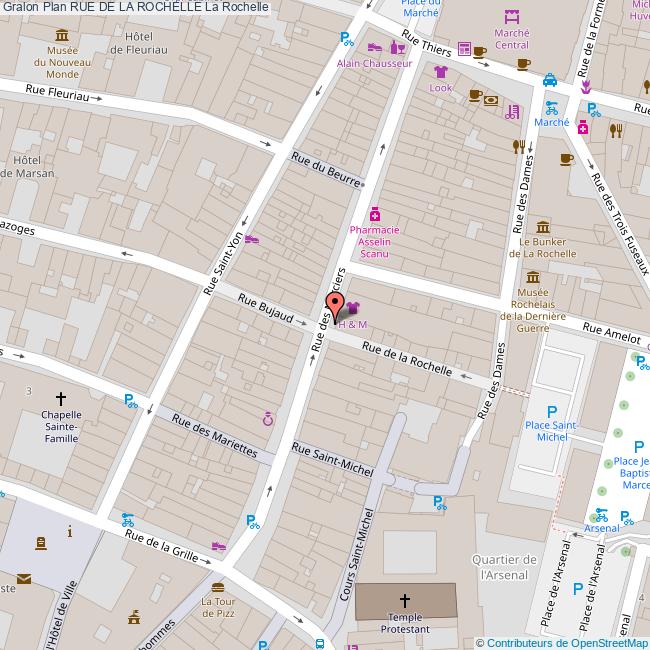Click the La Tour de Pizz burger icon
Viewport: 650px width, 650px height.
[218, 586]
